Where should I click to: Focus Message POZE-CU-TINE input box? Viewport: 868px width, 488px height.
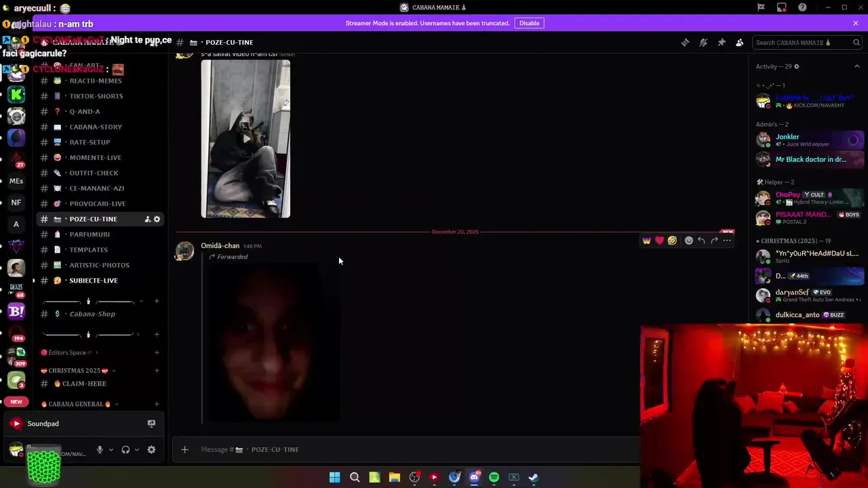(417, 449)
